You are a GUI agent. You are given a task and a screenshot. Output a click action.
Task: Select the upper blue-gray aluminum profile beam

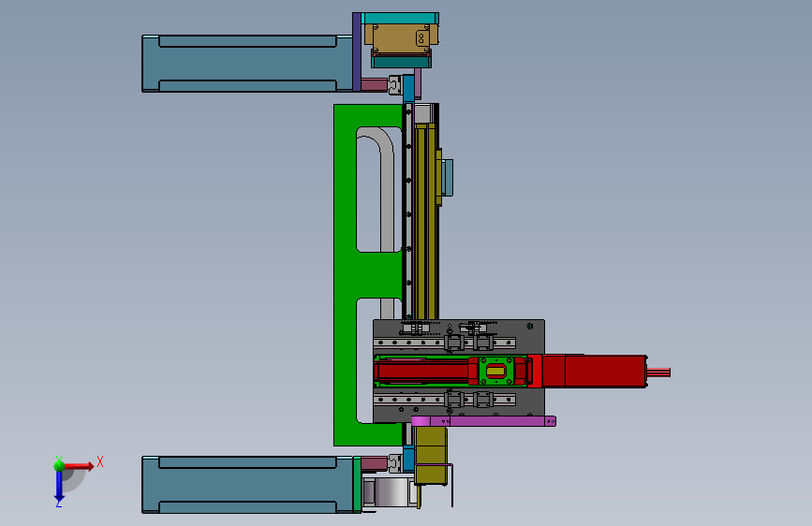pos(247,63)
